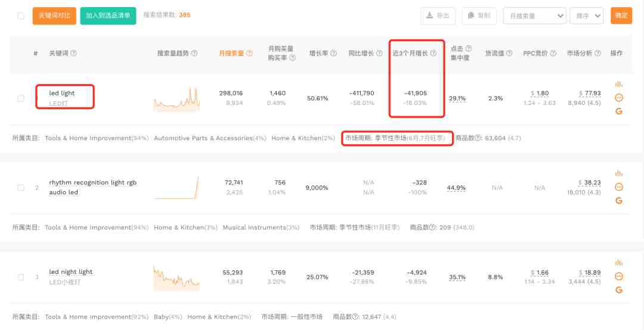Click the 29.1% click concentration value
The width and height of the screenshot is (644, 330).
pyautogui.click(x=457, y=98)
